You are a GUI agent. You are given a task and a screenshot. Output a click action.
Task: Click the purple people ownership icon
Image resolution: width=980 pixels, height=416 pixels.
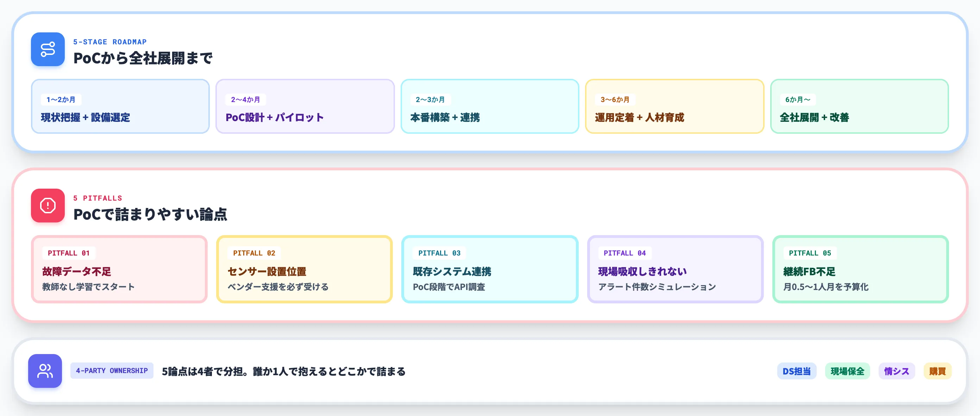45,371
